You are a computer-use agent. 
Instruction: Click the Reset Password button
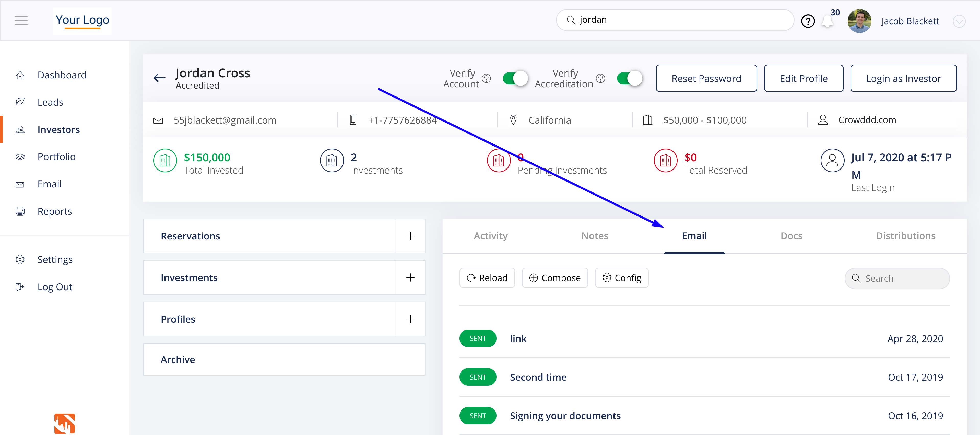[x=706, y=79]
